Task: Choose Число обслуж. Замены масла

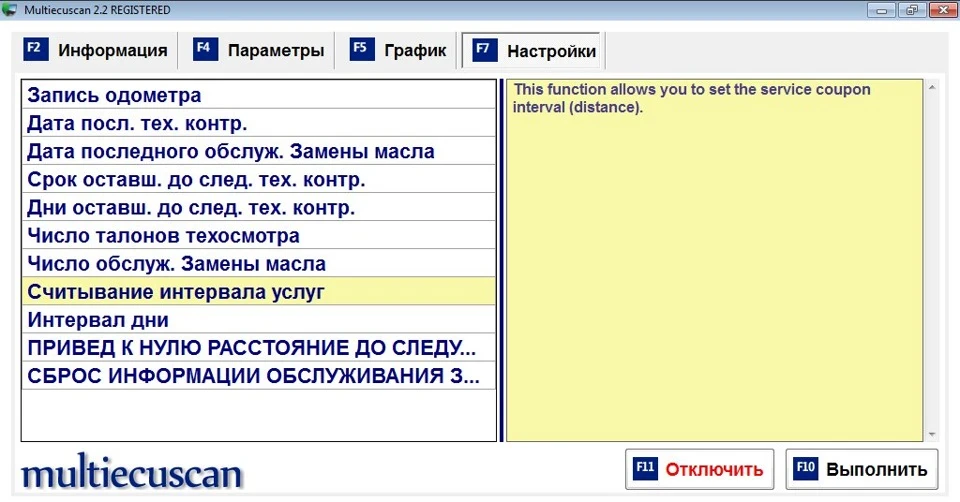Action: pyautogui.click(x=258, y=264)
